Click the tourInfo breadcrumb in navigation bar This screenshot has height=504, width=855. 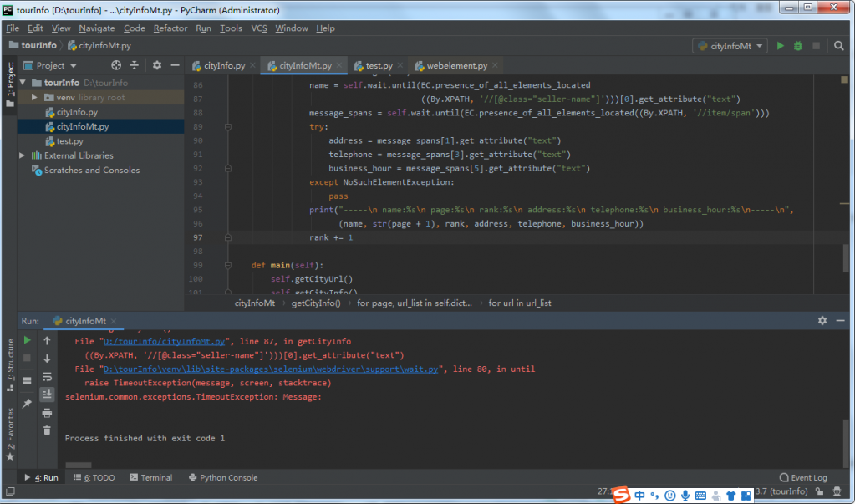tap(33, 46)
